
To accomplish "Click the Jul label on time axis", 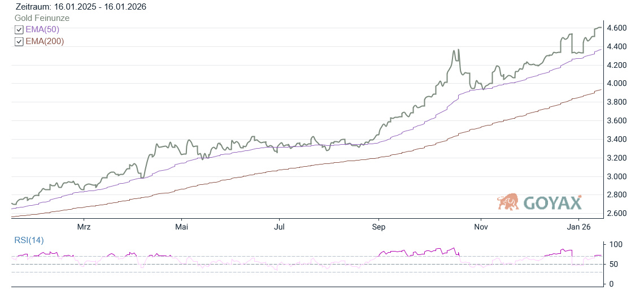I will (x=279, y=227).
